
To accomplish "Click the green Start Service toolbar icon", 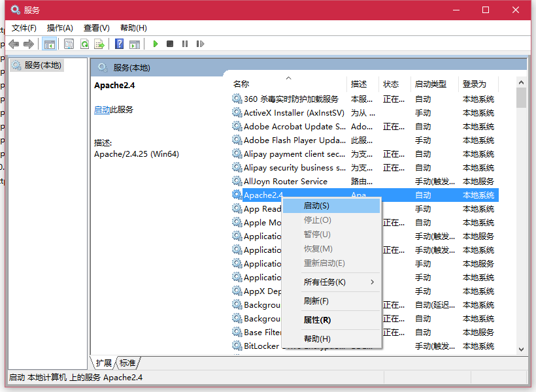I will (156, 44).
